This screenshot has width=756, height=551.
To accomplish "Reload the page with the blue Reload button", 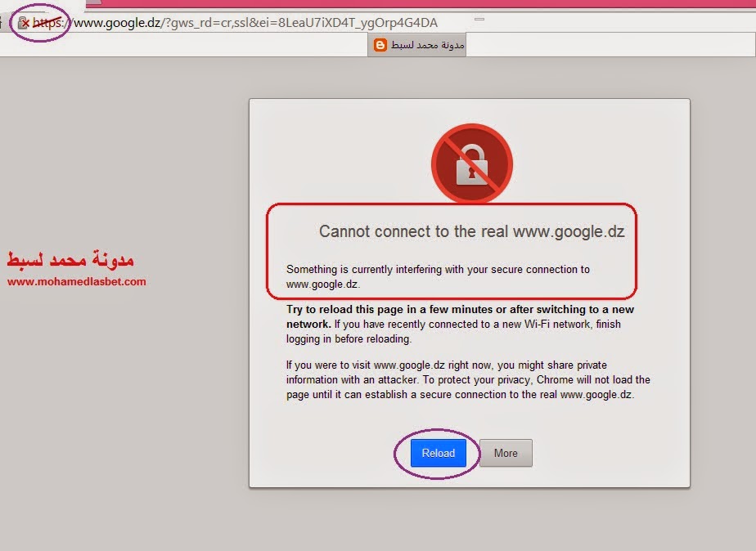I will coord(439,453).
